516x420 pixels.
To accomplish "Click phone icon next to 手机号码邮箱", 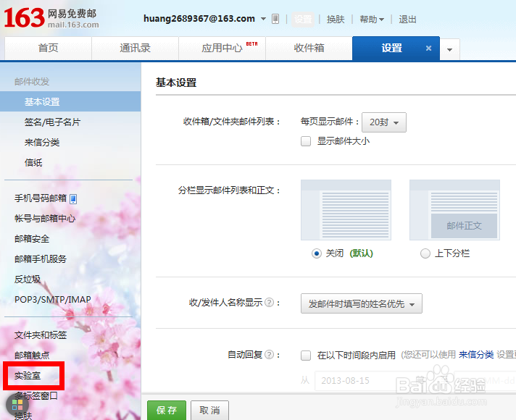I will [x=73, y=198].
